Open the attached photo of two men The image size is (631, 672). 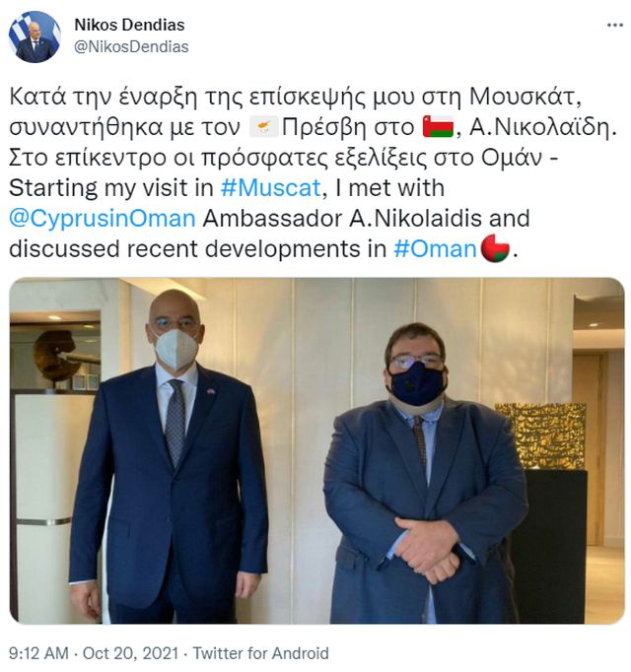click(x=316, y=450)
